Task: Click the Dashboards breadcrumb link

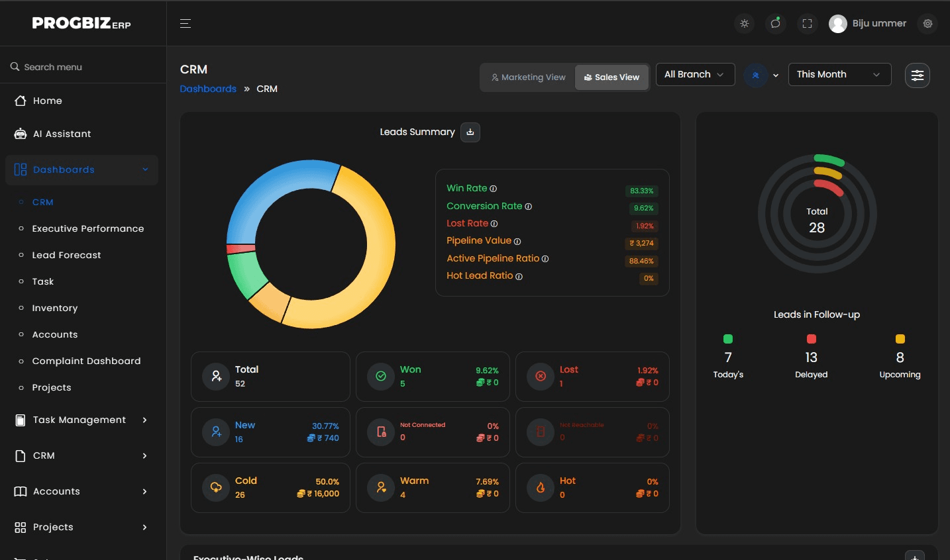Action: (x=208, y=89)
